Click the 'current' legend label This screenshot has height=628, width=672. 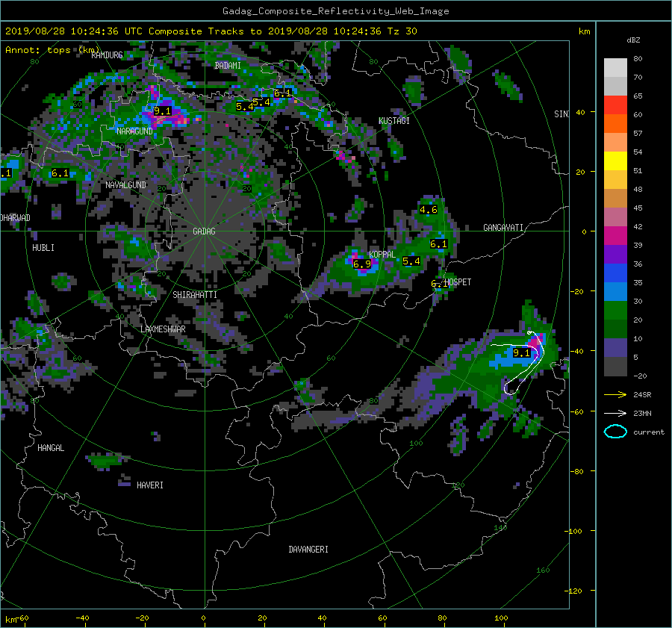pos(649,432)
